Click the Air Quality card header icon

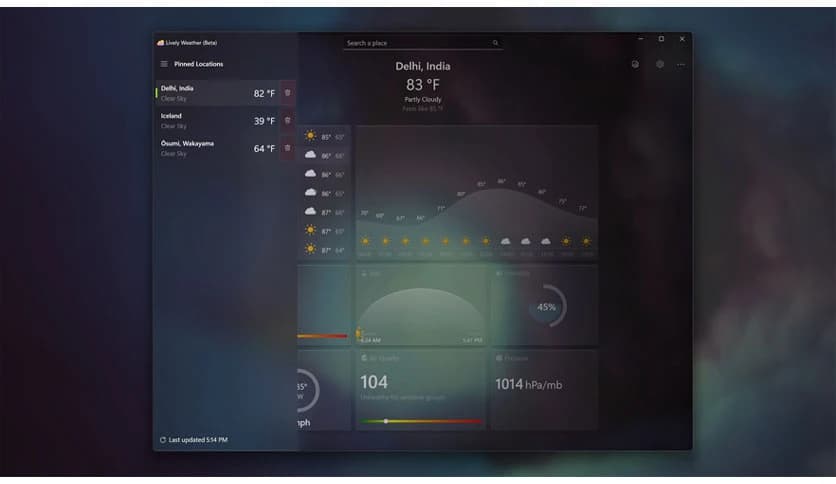[364, 358]
